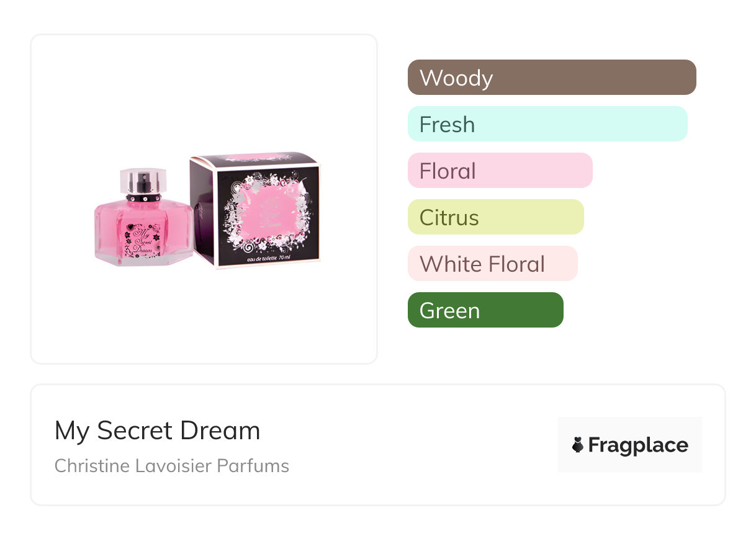
Task: Select the Fresh accord bar
Action: pos(547,124)
